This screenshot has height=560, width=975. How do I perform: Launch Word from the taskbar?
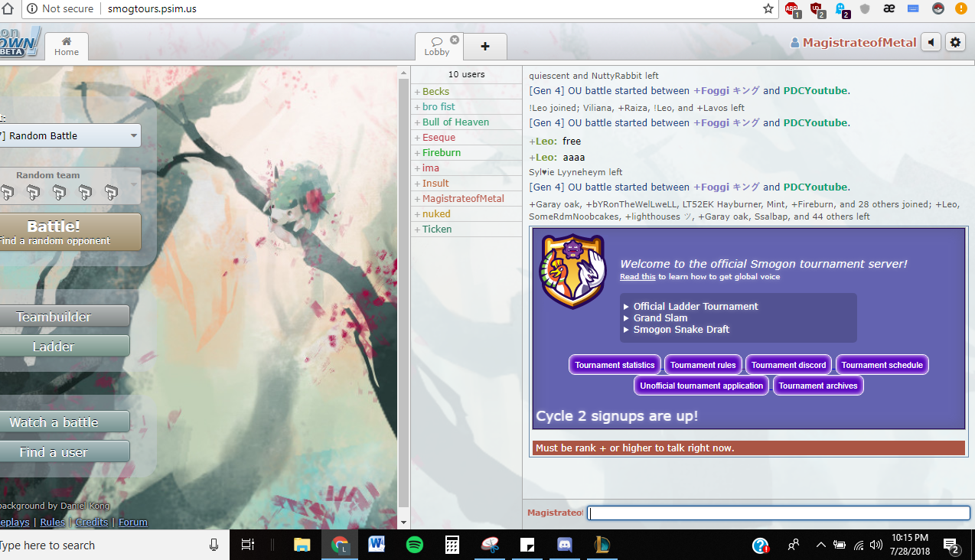click(377, 545)
